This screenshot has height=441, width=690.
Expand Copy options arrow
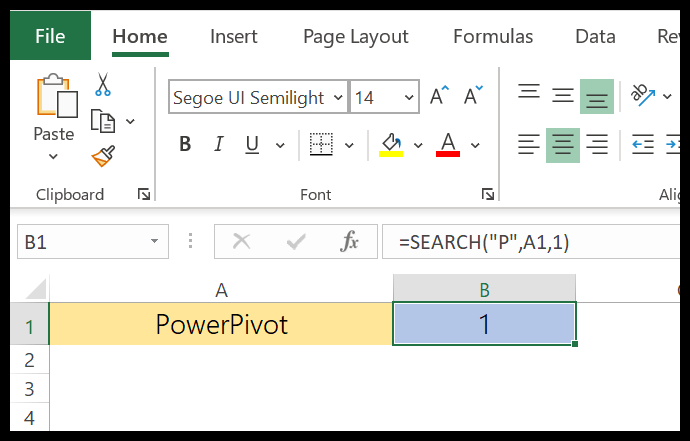click(x=130, y=121)
